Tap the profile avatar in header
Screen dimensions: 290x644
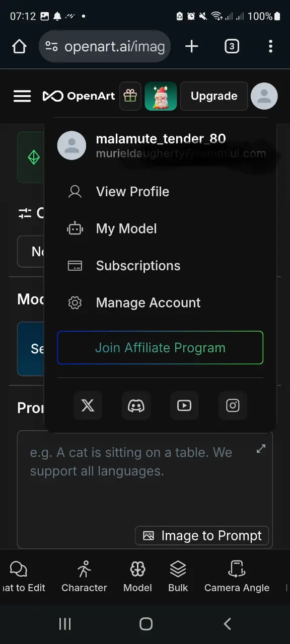coord(264,96)
